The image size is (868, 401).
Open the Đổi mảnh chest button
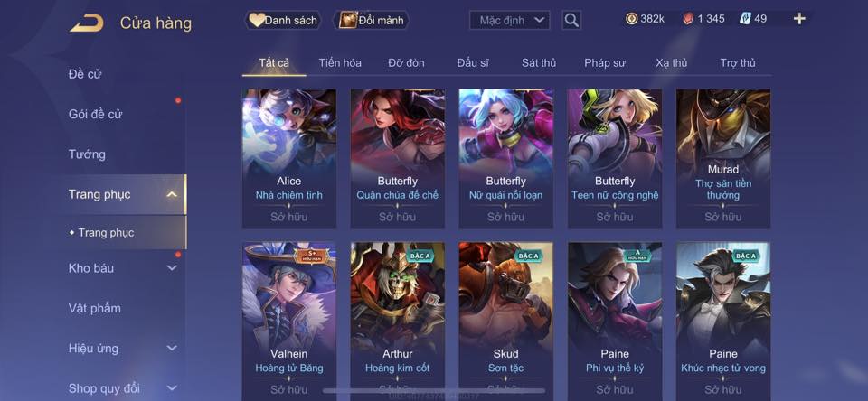tap(372, 21)
